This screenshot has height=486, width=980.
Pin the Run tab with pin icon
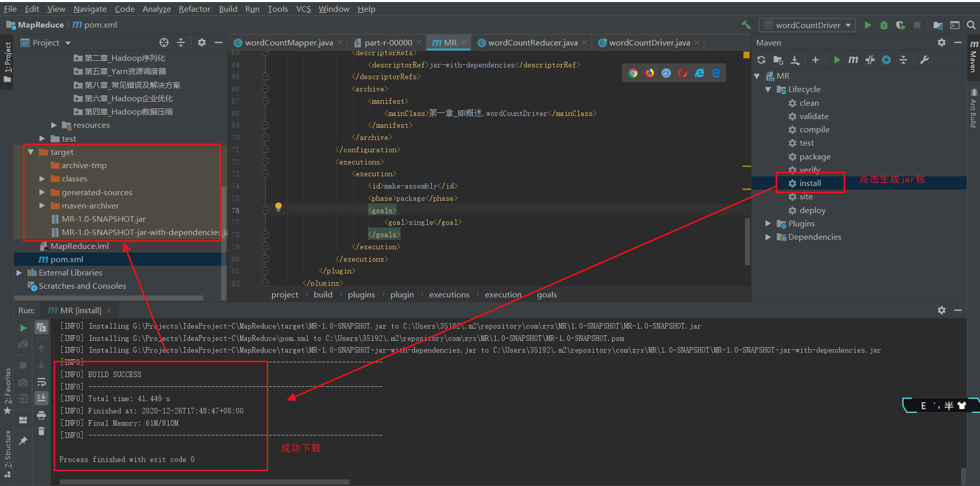click(x=23, y=441)
